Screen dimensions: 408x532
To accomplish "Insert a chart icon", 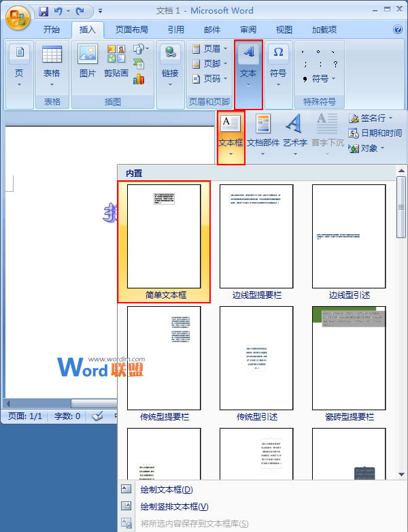I will point(139,79).
